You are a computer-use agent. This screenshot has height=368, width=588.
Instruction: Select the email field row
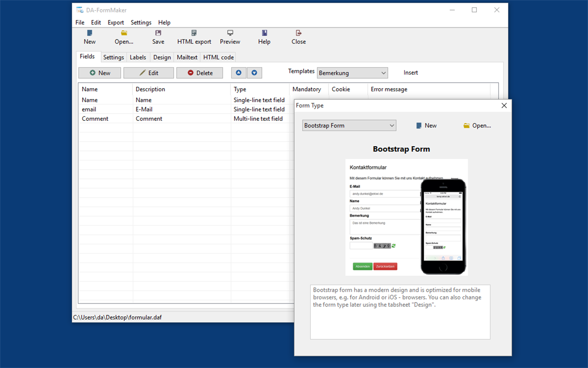186,109
